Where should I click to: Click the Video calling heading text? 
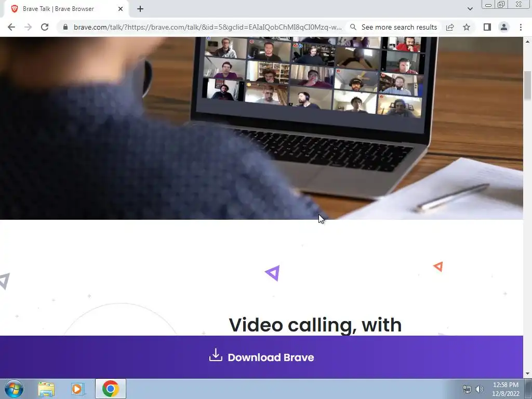(x=315, y=325)
